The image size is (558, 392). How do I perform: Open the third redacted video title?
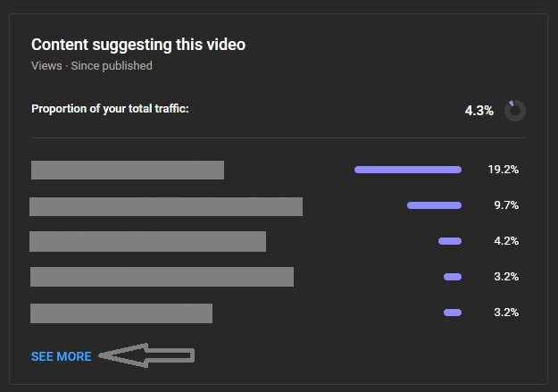pyautogui.click(x=147, y=241)
